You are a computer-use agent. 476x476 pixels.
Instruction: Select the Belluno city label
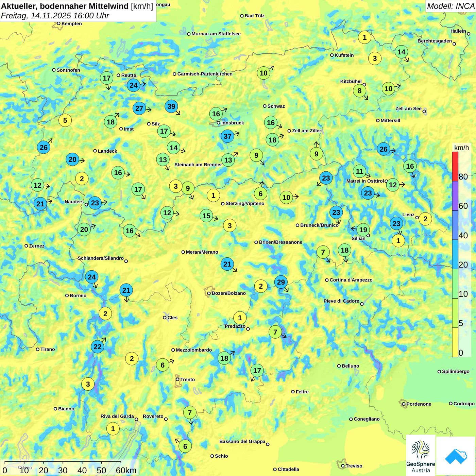[351, 366]
